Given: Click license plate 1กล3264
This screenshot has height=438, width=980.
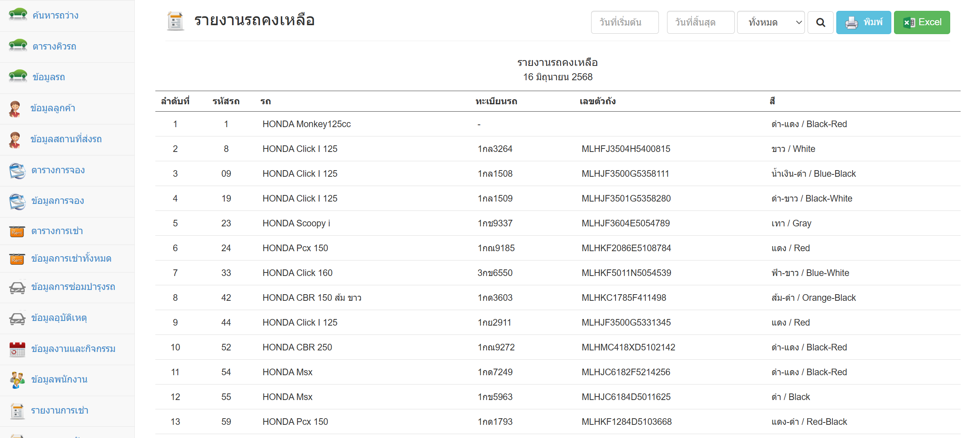Looking at the screenshot, I should 495,149.
